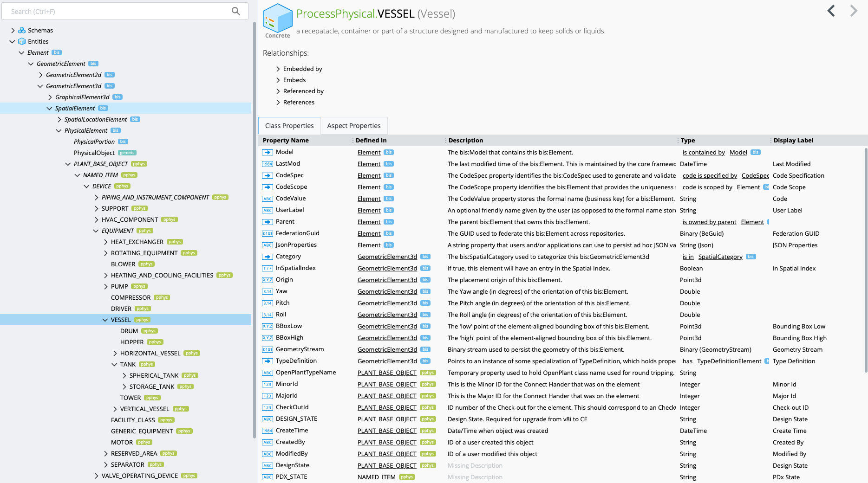Click the Entities cube icon
This screenshot has height=483, width=868.
[22, 41]
